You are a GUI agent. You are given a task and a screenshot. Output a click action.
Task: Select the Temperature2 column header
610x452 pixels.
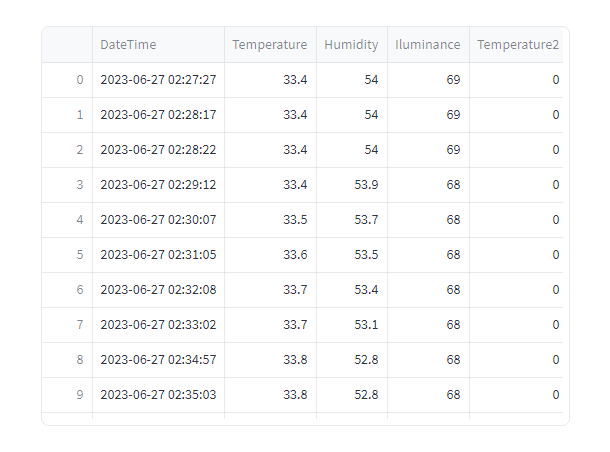pos(516,45)
